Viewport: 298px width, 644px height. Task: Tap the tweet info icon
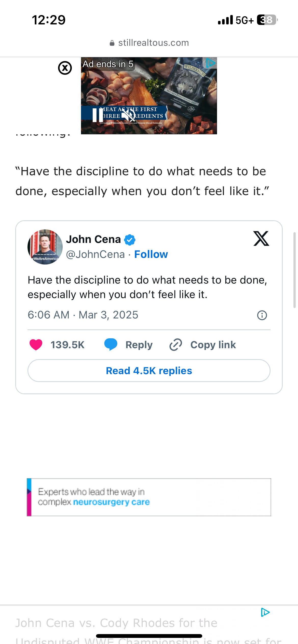(262, 315)
